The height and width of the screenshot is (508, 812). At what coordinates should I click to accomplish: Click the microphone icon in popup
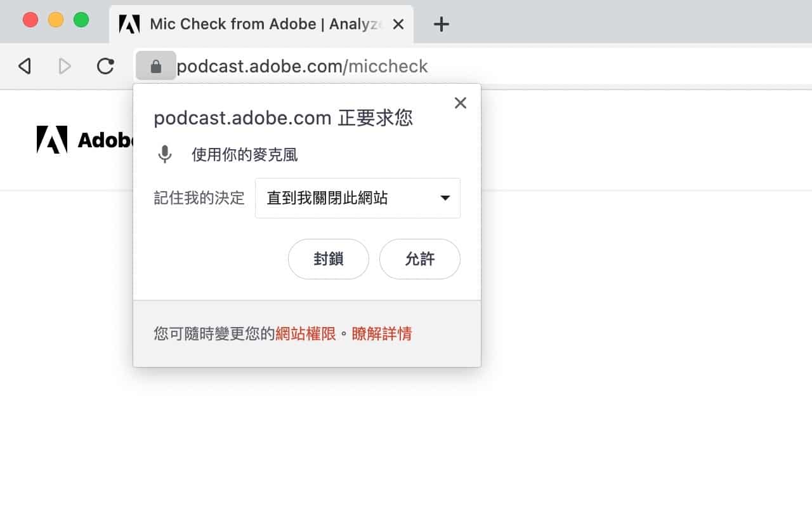click(165, 154)
